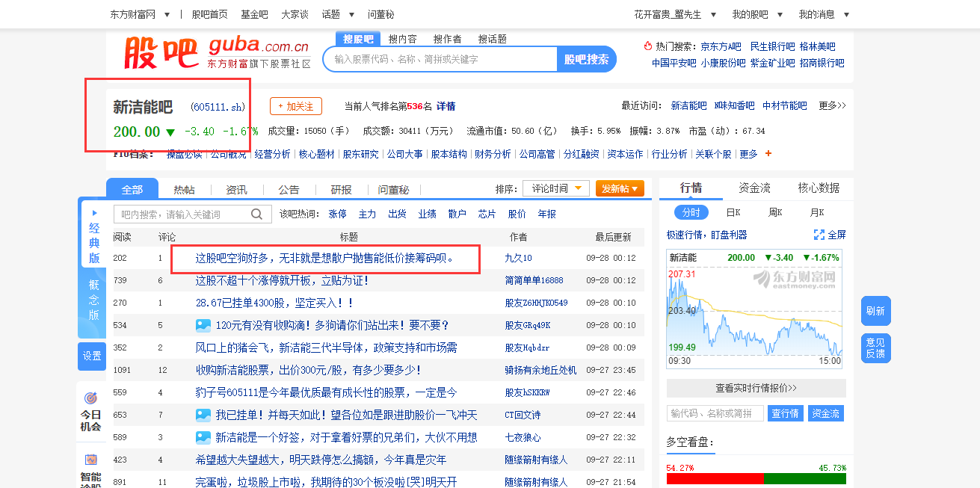Open author 骑扬有余地丘处机 profile
This screenshot has width=980, height=488.
click(540, 370)
